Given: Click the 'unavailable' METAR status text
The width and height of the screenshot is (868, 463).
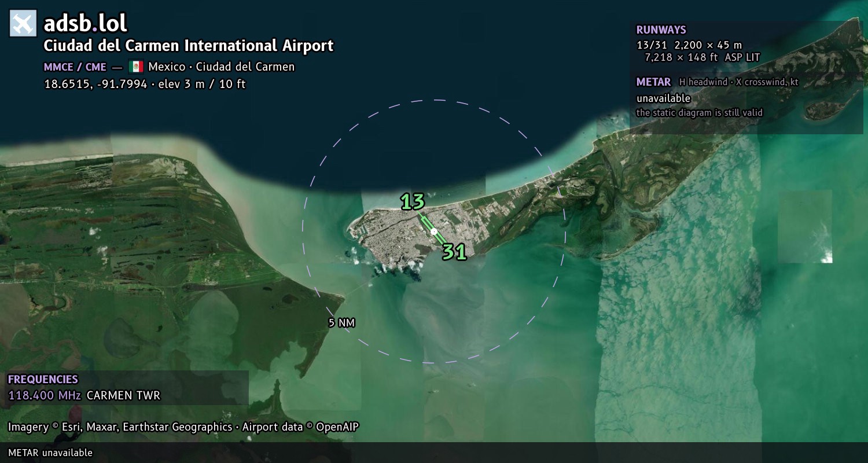Looking at the screenshot, I should (663, 98).
